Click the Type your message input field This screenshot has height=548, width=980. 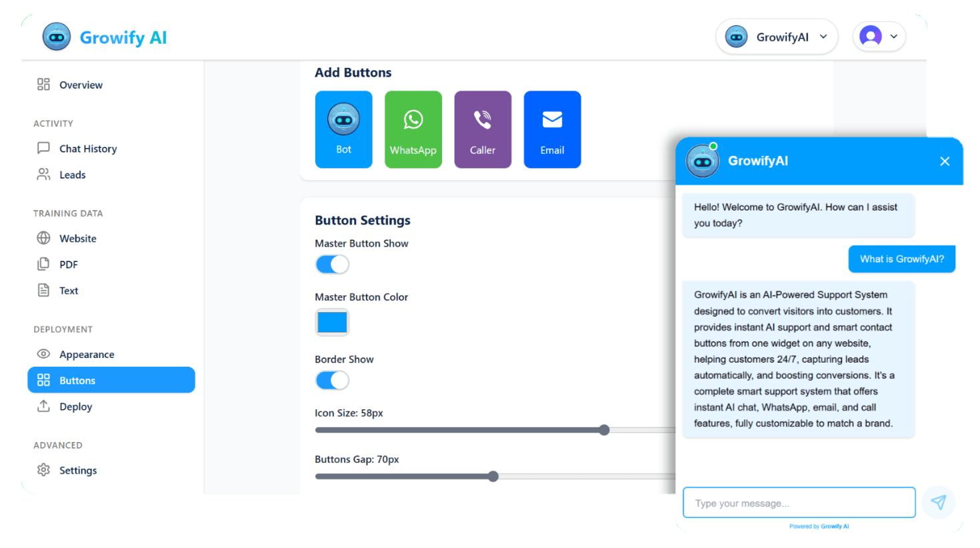pos(799,503)
